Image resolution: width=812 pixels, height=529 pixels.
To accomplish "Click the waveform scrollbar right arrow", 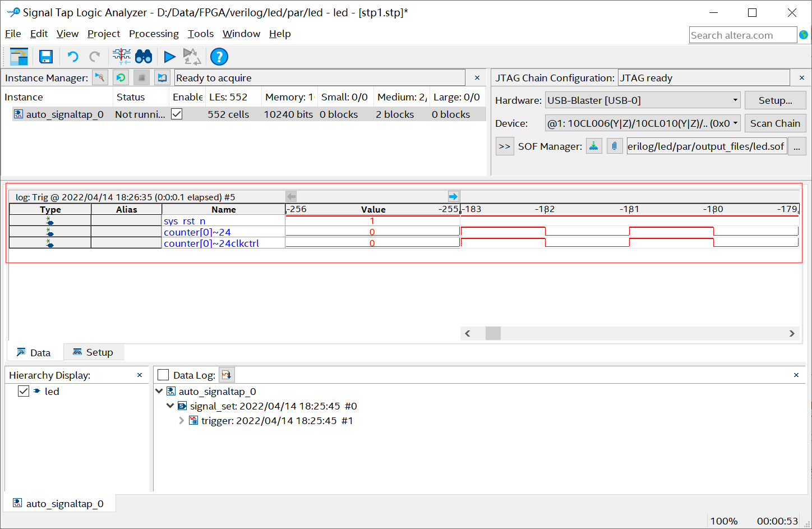I will pyautogui.click(x=792, y=333).
